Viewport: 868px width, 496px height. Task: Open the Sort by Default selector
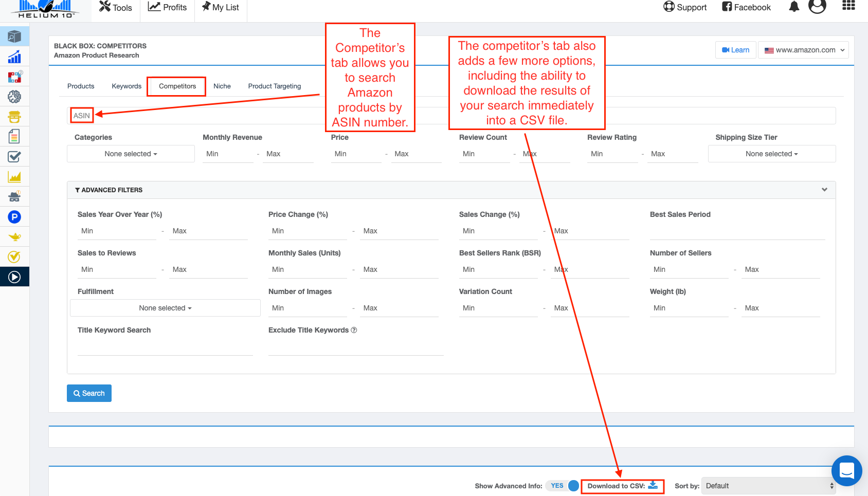768,486
